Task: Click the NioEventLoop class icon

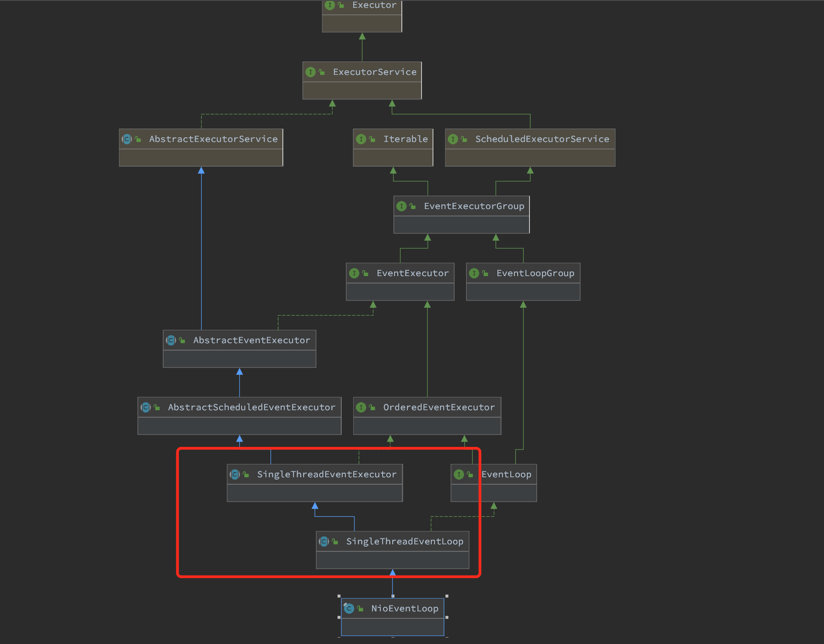Action: (x=349, y=609)
